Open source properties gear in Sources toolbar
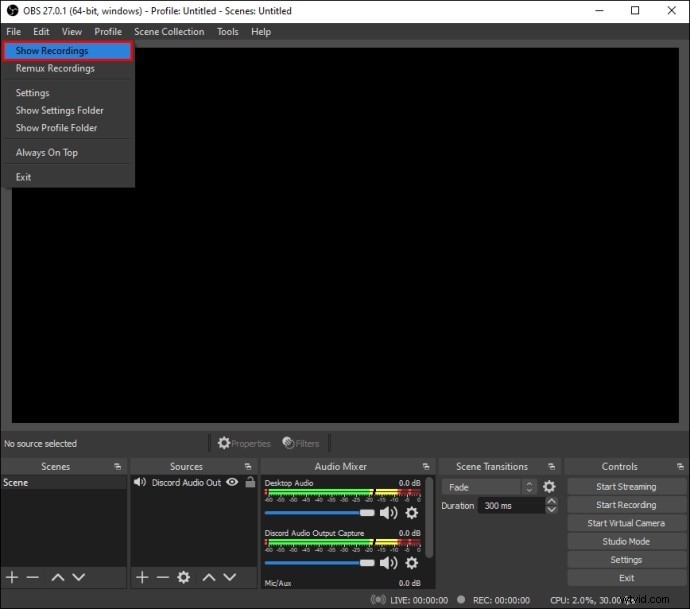This screenshot has height=609, width=690. tap(184, 577)
